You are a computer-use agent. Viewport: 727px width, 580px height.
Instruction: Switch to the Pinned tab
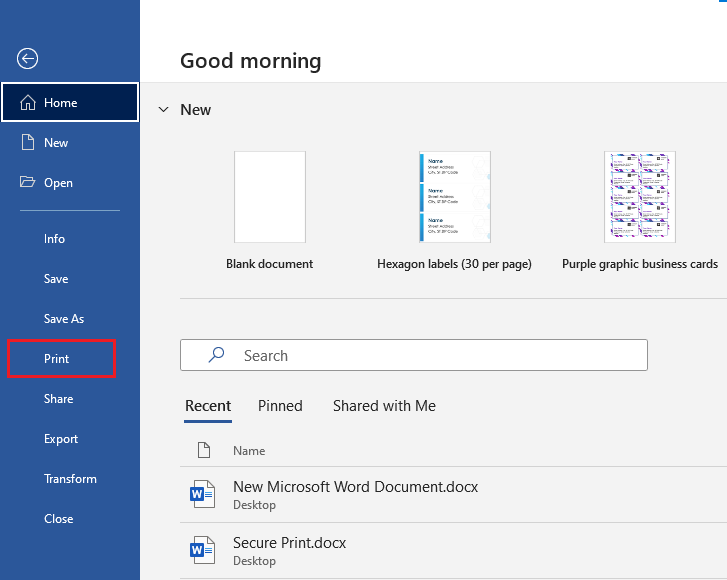pos(280,406)
